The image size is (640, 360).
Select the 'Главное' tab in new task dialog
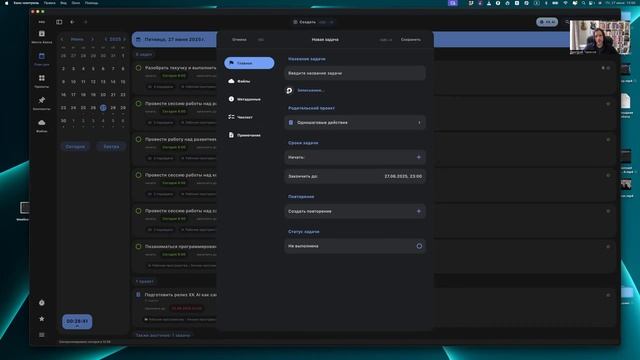(x=249, y=63)
